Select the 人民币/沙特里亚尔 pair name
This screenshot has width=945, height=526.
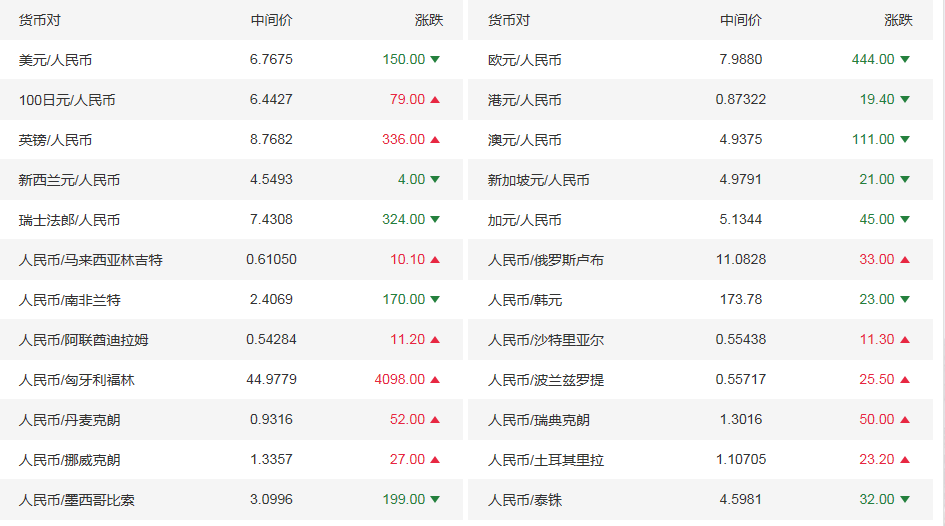point(546,340)
